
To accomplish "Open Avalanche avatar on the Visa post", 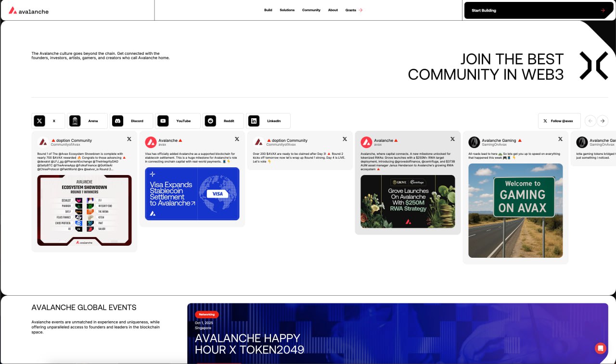I will click(151, 142).
